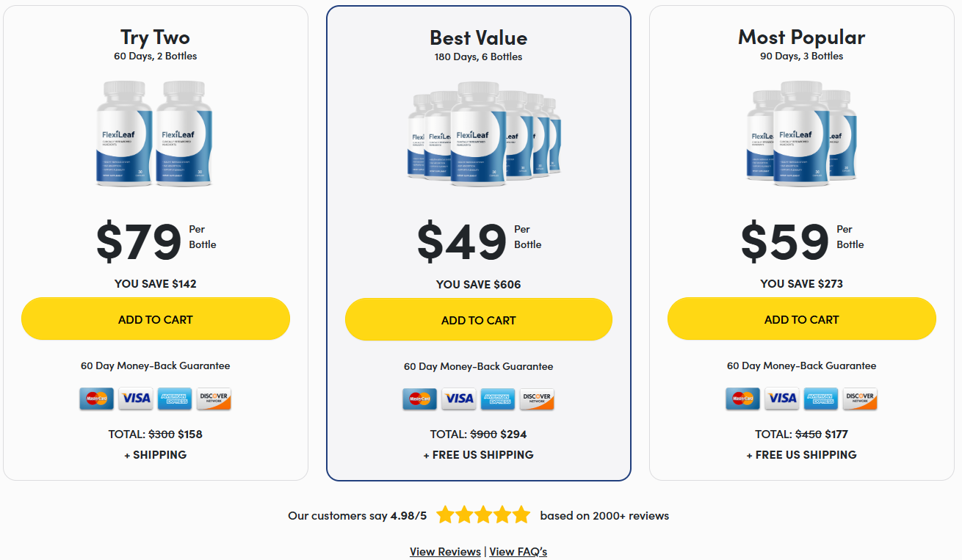Open the View Reviews link
The height and width of the screenshot is (560, 962).
[445, 551]
